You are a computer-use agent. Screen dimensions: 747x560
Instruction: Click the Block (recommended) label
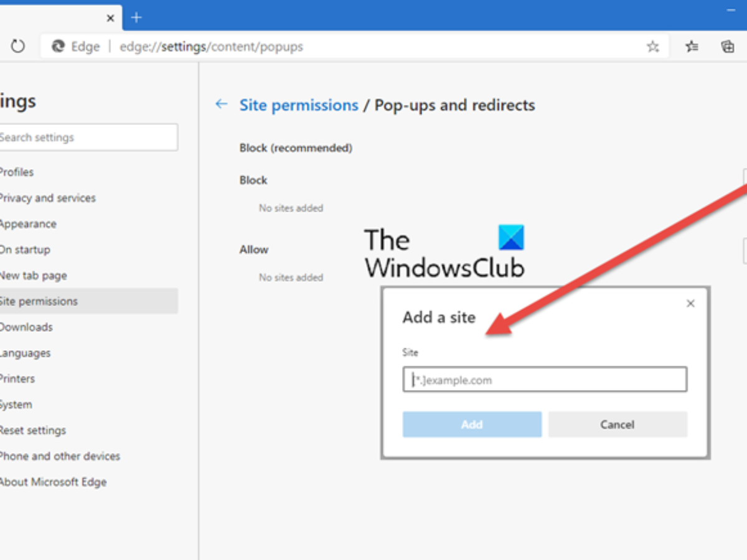[296, 148]
